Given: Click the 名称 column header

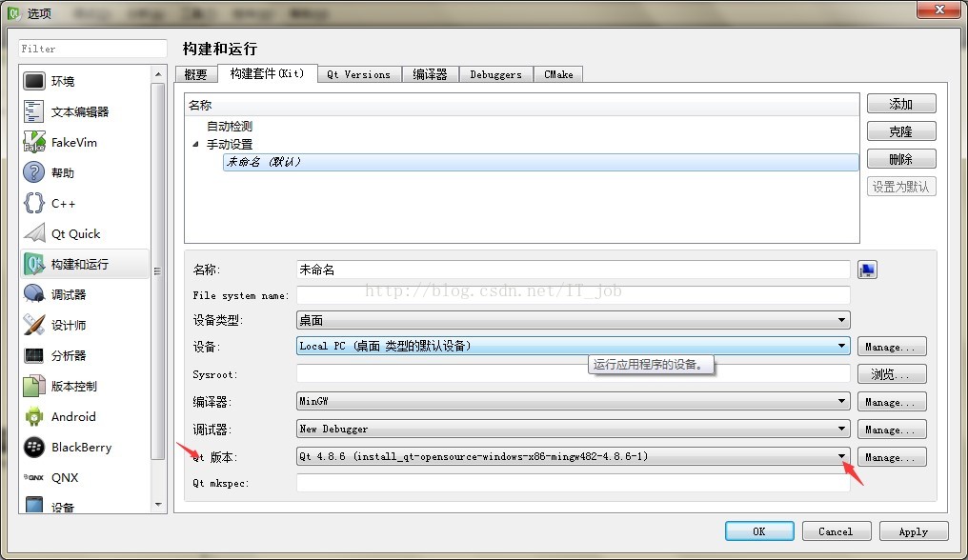Looking at the screenshot, I should (522, 105).
